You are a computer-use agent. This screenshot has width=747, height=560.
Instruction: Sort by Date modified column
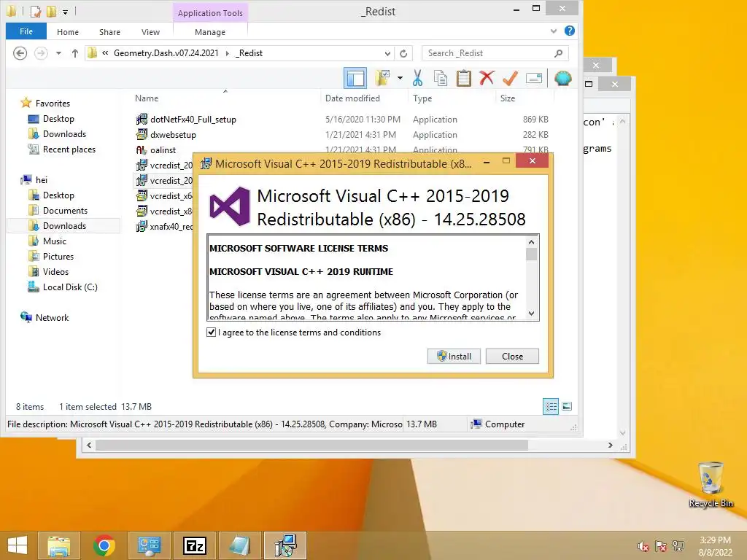pos(352,98)
